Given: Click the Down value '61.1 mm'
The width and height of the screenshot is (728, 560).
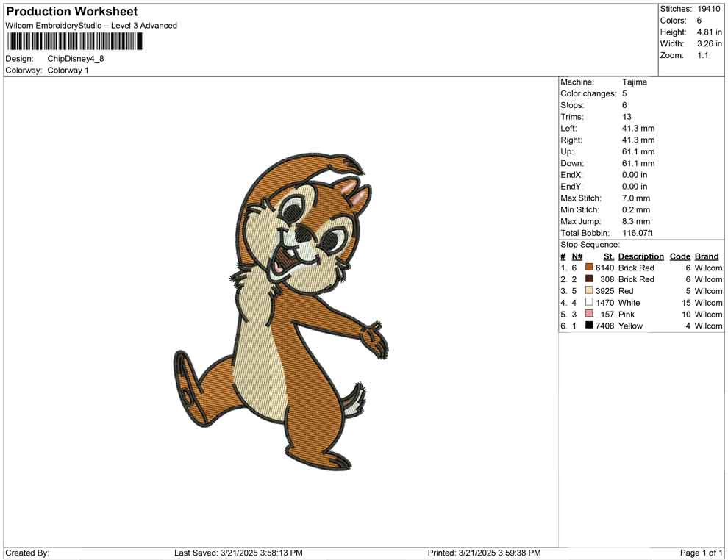Looking at the screenshot, I should click(x=638, y=163).
